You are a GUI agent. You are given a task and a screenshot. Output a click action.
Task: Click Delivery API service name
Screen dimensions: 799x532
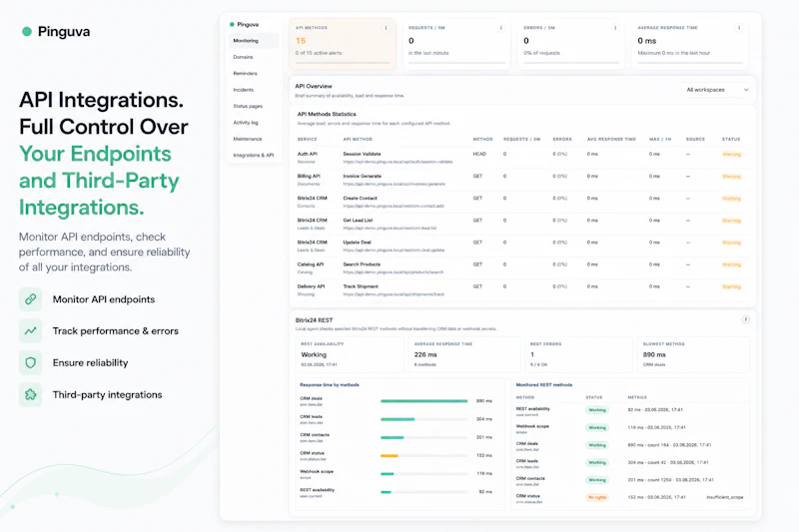coord(311,286)
